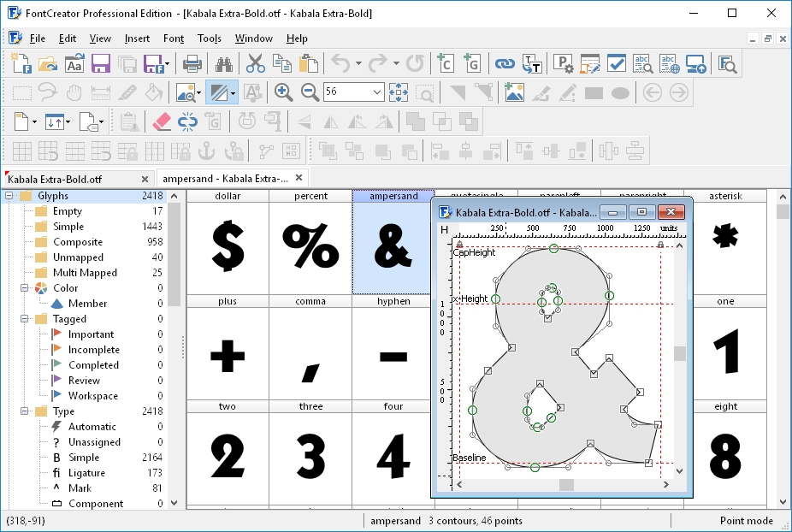Click the Redo arrow

pyautogui.click(x=377, y=63)
